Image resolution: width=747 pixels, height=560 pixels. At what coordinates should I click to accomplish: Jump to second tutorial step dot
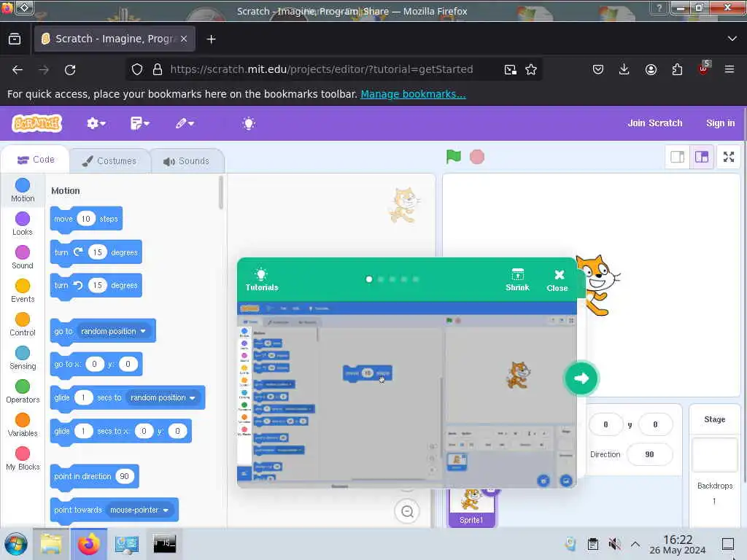[x=381, y=279]
